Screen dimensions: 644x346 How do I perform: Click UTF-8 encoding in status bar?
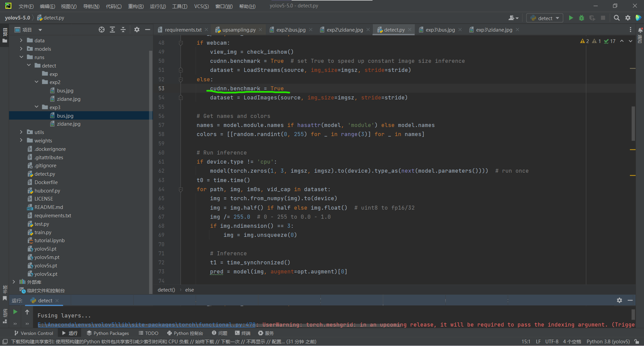click(x=552, y=342)
